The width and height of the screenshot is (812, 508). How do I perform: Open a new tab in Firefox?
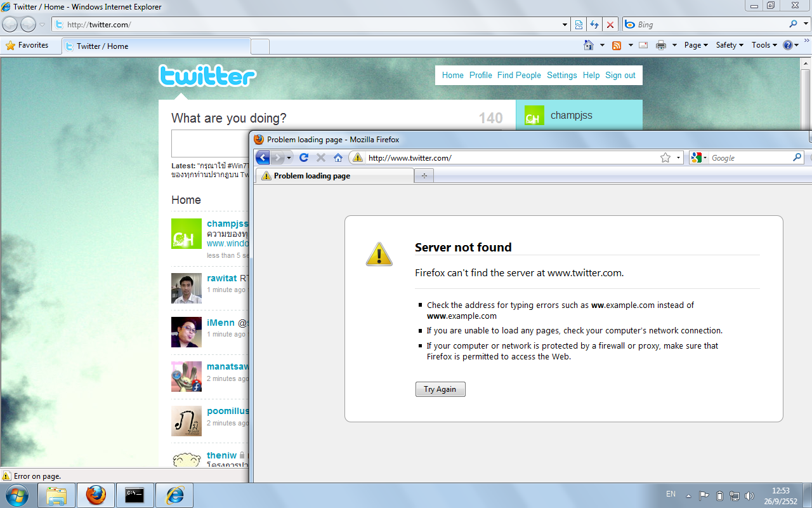coord(424,176)
